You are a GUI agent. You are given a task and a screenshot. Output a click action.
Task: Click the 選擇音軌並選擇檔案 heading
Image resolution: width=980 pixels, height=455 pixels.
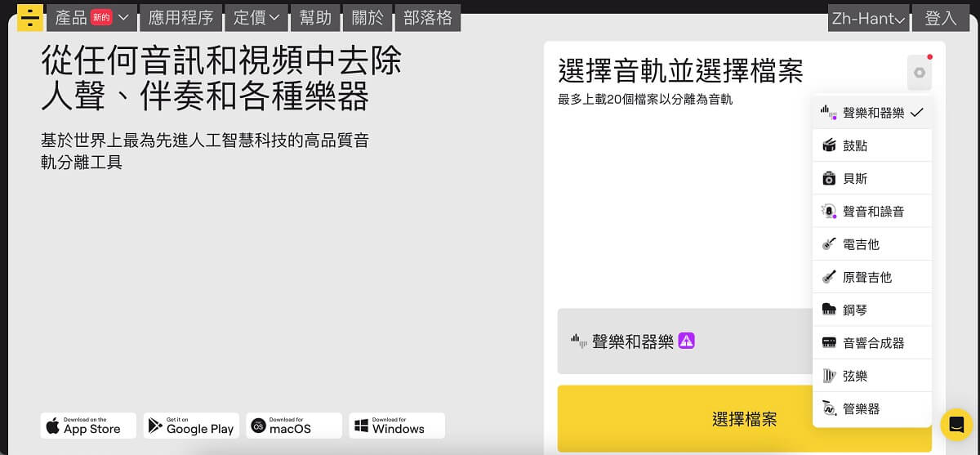click(x=680, y=70)
